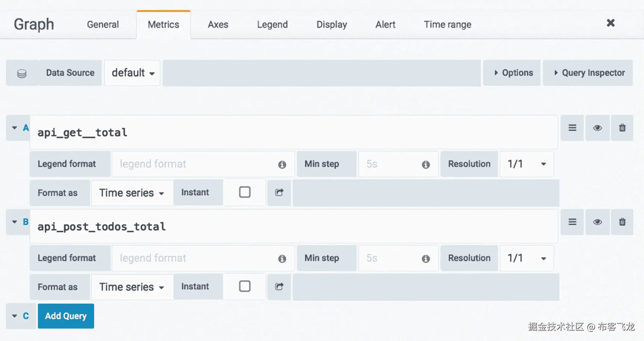The height and width of the screenshot is (341, 644).
Task: Hide query A with the eye icon
Action: (x=597, y=128)
